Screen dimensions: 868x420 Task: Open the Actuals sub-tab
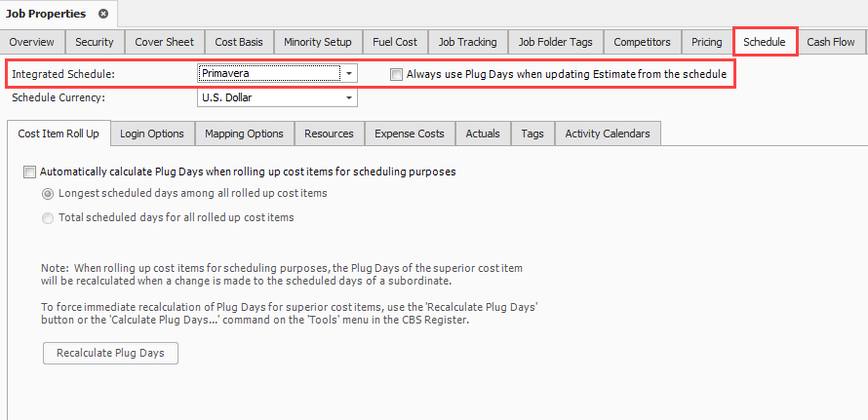(483, 134)
